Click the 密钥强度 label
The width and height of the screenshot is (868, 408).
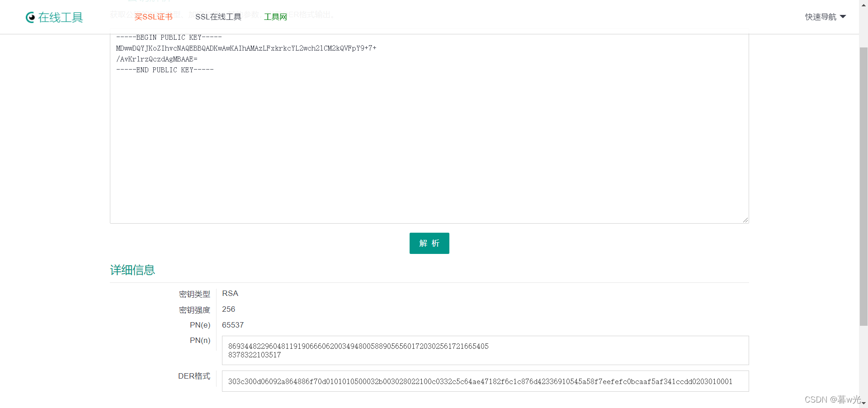pyautogui.click(x=194, y=310)
